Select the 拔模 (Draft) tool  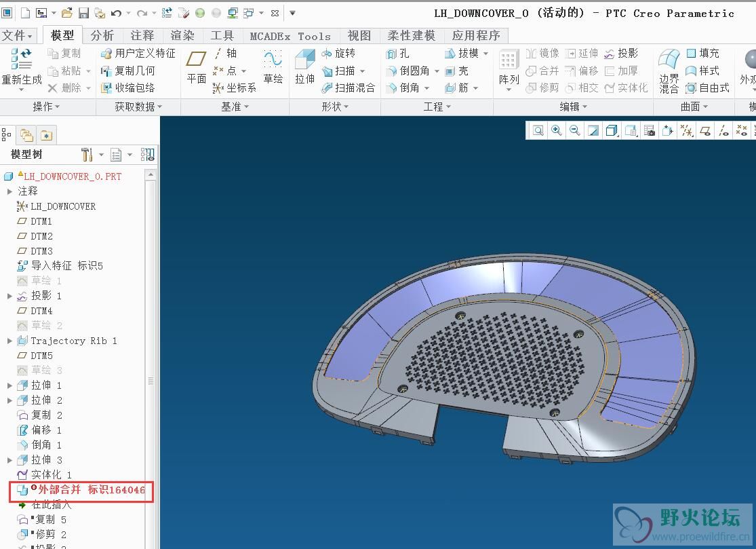pos(462,53)
